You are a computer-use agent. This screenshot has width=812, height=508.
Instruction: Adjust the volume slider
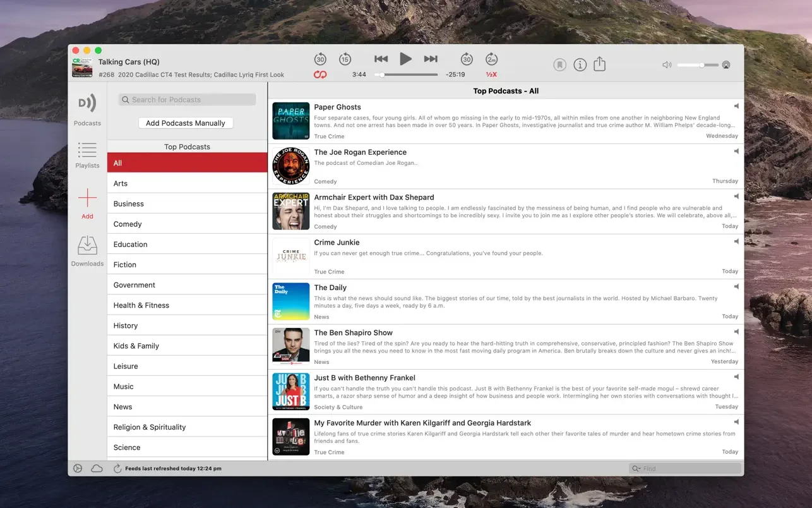(x=701, y=65)
